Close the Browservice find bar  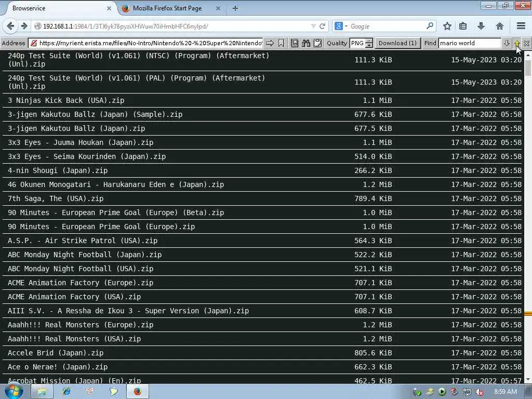(x=526, y=43)
